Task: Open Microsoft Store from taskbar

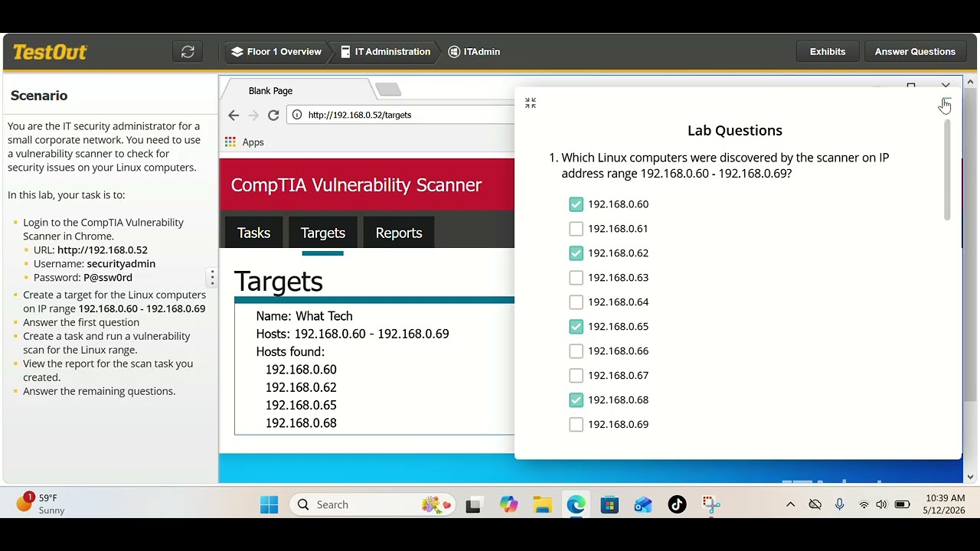Action: pyautogui.click(x=609, y=505)
